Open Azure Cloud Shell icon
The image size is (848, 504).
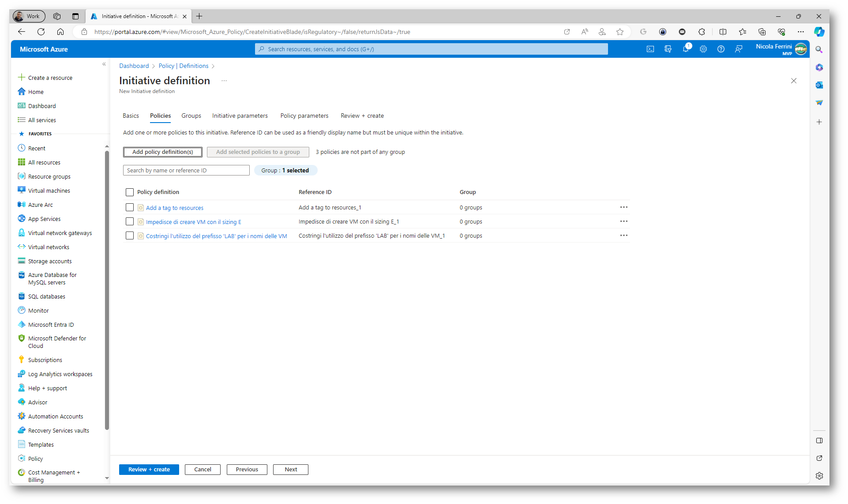[650, 49]
